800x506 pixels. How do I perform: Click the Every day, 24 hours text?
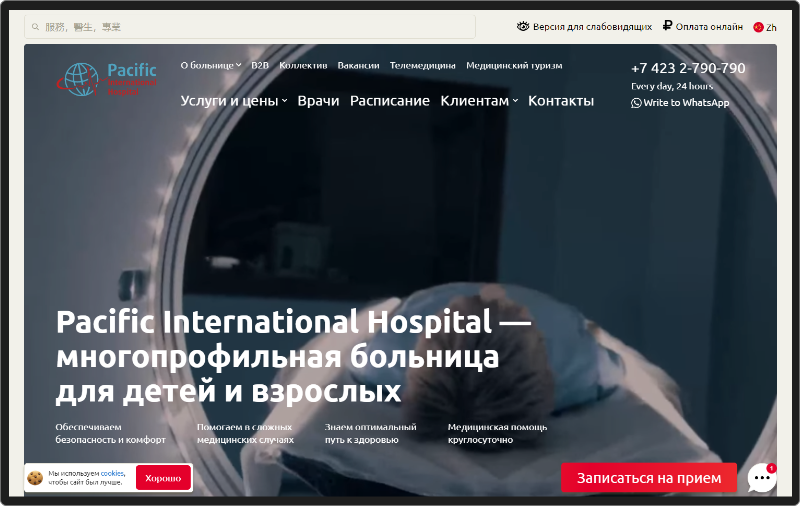672,86
